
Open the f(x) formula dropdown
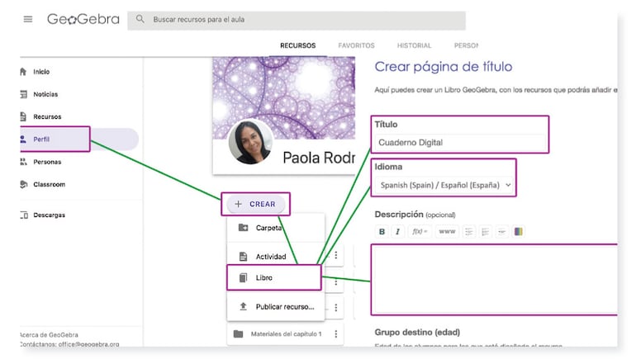(x=420, y=232)
